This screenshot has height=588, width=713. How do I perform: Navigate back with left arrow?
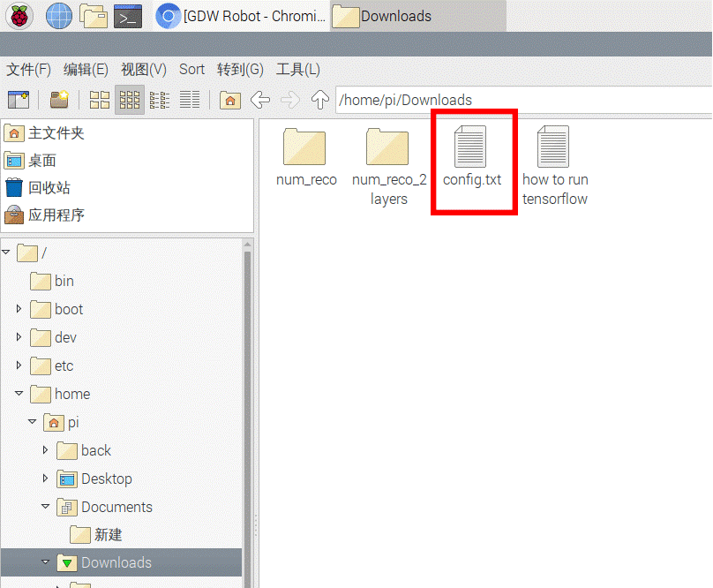tap(260, 100)
